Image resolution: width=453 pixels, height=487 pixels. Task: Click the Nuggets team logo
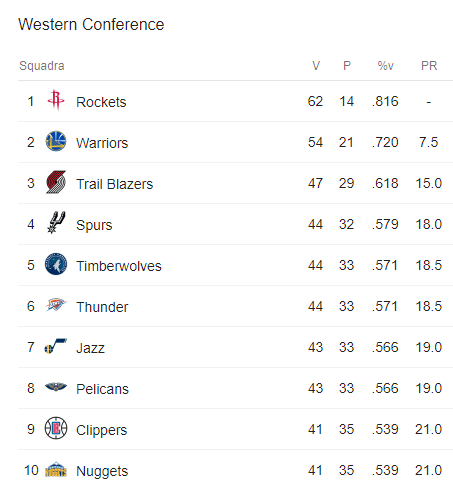[56, 469]
